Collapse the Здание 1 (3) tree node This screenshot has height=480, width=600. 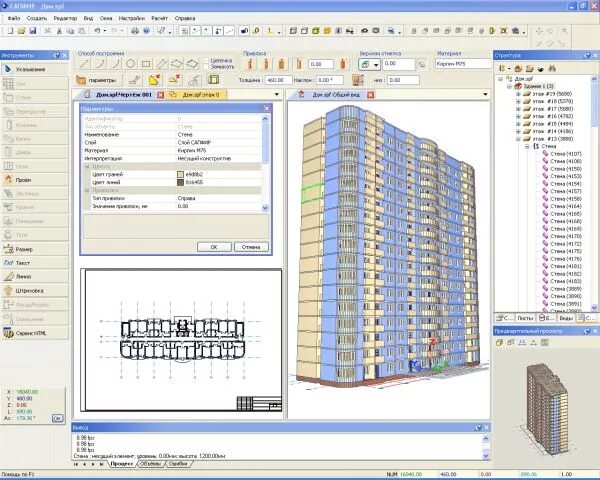(x=509, y=87)
